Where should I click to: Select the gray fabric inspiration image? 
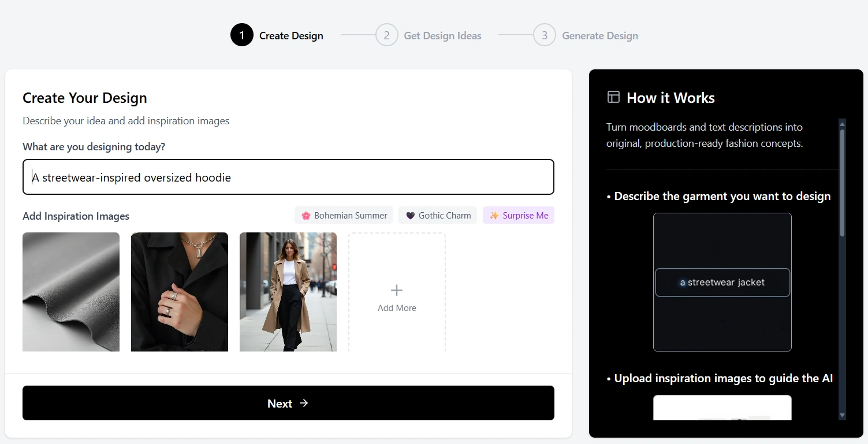[x=71, y=292]
